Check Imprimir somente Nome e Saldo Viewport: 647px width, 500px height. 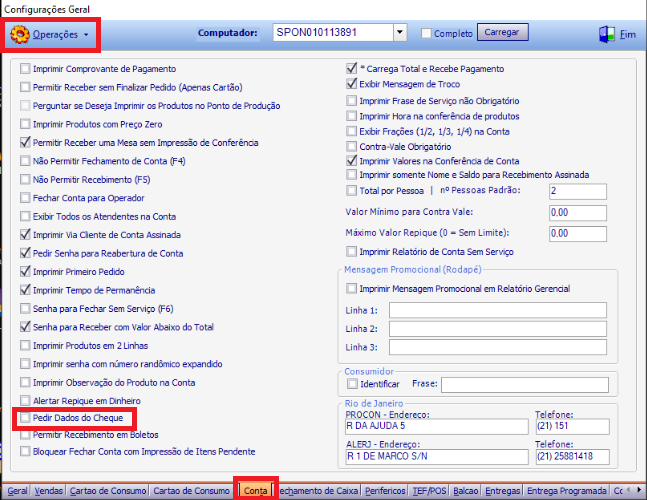352,175
